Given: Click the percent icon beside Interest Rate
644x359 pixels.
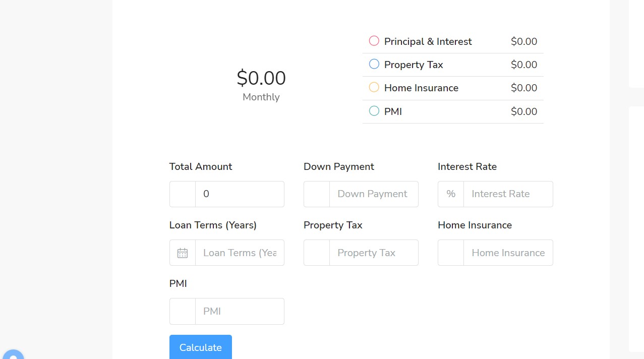Looking at the screenshot, I should [450, 194].
